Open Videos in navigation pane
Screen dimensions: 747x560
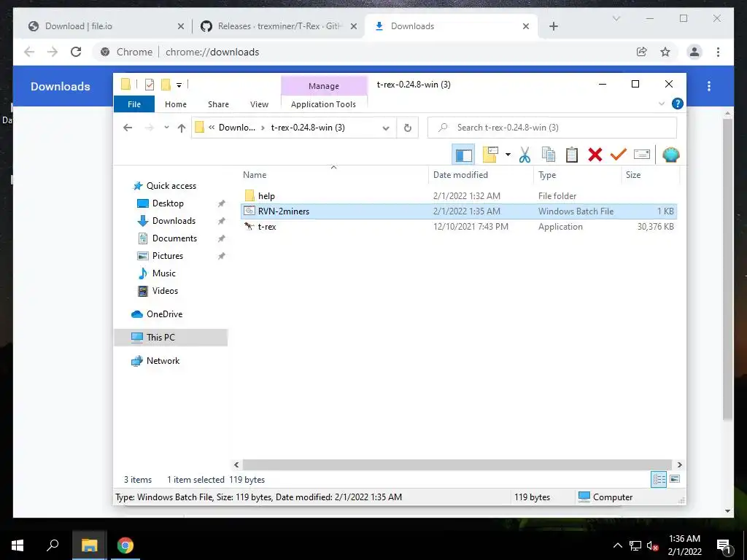click(x=165, y=291)
